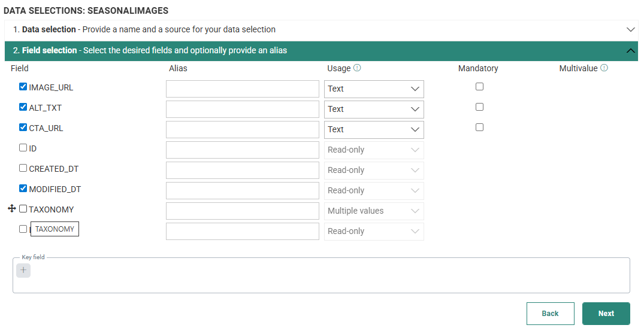Click the plus icon in Key field
The height and width of the screenshot is (328, 644).
click(23, 271)
